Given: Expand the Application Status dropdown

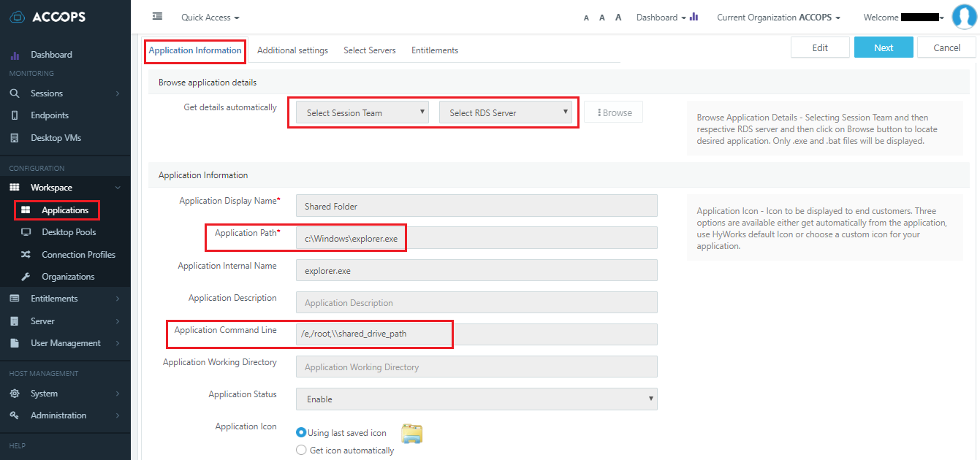Looking at the screenshot, I should tap(476, 399).
